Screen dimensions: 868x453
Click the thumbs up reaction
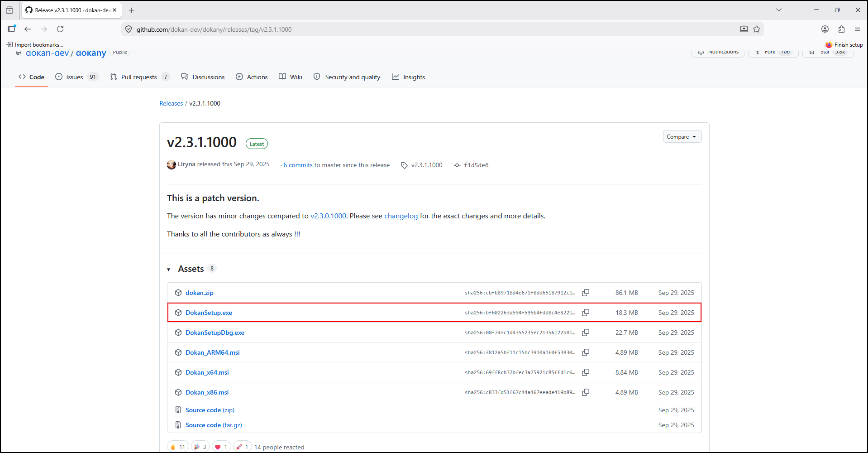[178, 447]
